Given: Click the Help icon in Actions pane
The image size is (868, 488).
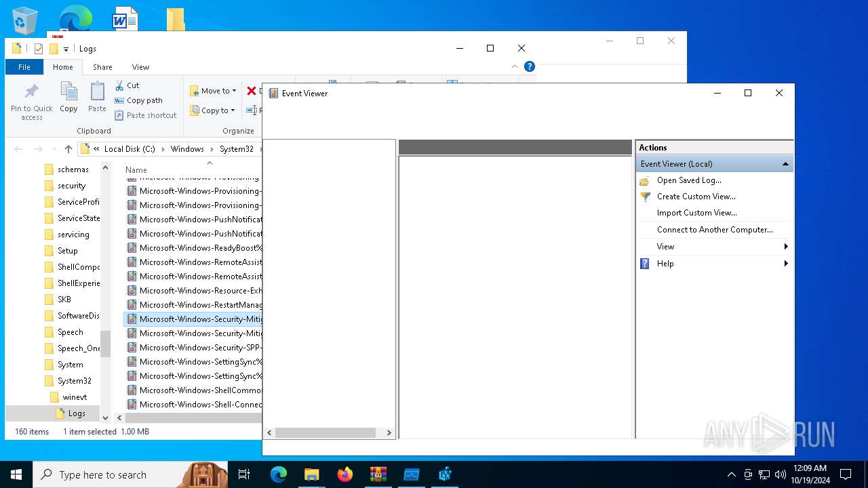Looking at the screenshot, I should point(644,264).
